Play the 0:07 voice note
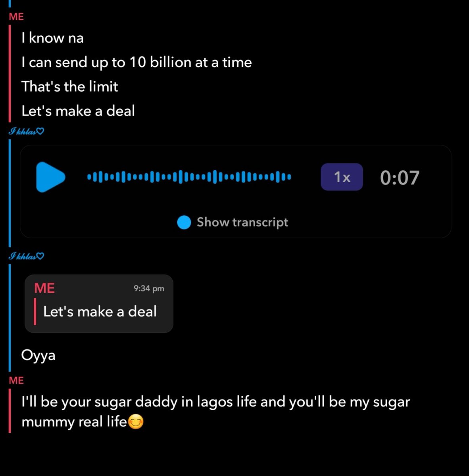The width and height of the screenshot is (469, 476). pyautogui.click(x=50, y=177)
